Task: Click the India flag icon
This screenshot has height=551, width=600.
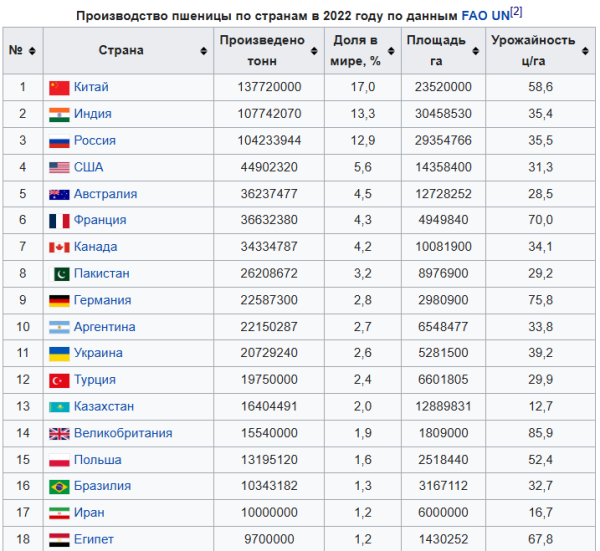Action: (x=59, y=114)
